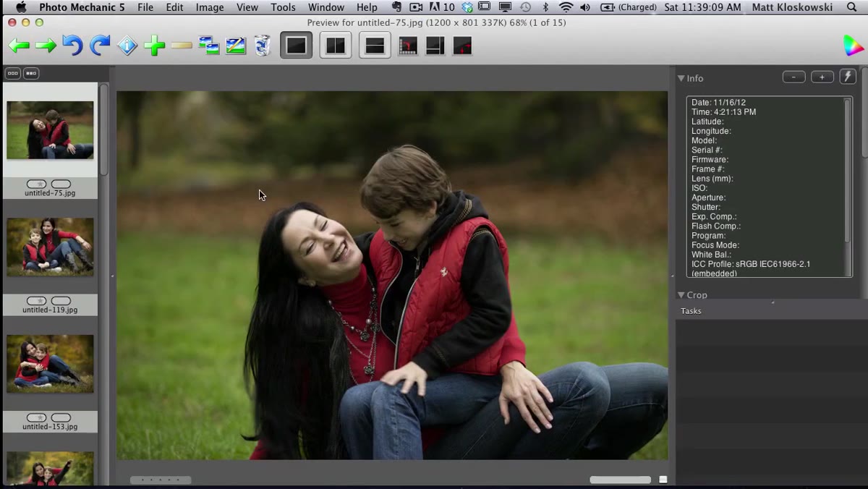Open Spotlight search magnifier
Viewport: 868px width, 489px height.
(852, 7)
